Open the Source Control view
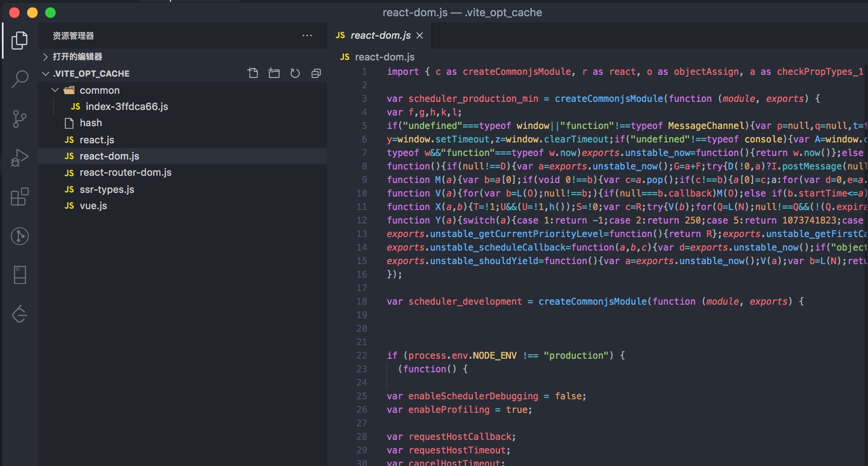This screenshot has height=466, width=868. (x=19, y=119)
